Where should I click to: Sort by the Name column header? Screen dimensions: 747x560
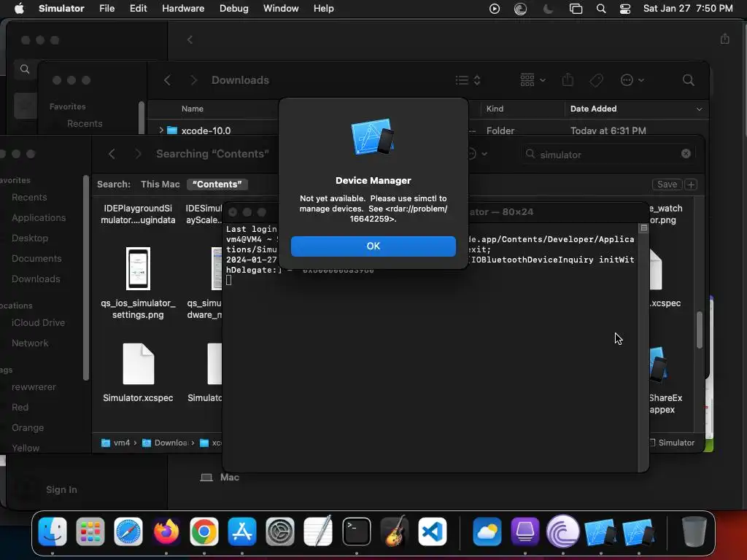(192, 109)
